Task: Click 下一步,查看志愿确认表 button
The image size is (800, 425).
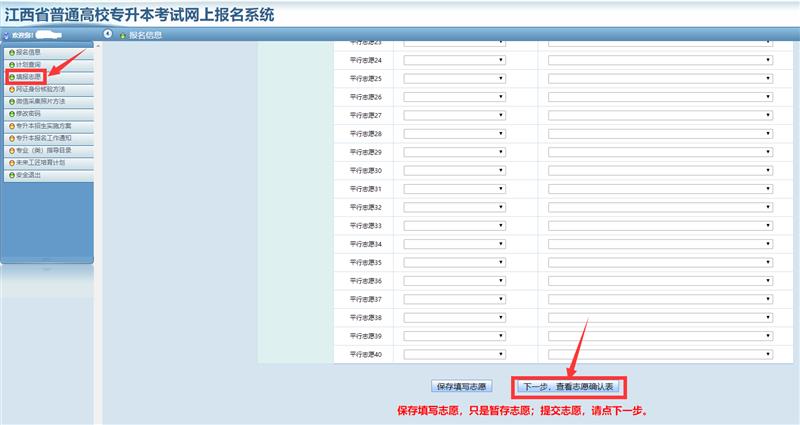Action: click(x=569, y=387)
